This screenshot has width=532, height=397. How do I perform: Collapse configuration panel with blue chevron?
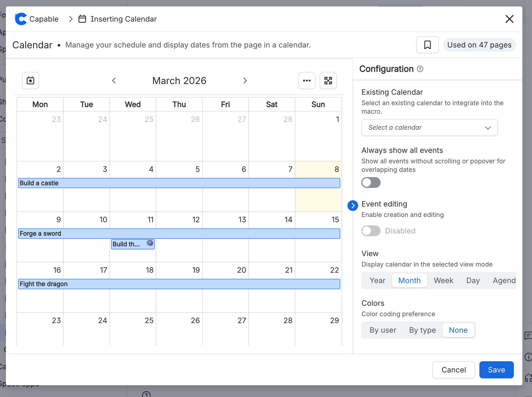[x=353, y=205]
